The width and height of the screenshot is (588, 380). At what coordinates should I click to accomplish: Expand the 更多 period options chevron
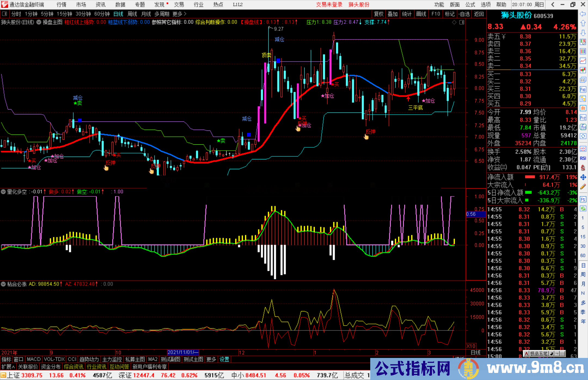coord(185,14)
